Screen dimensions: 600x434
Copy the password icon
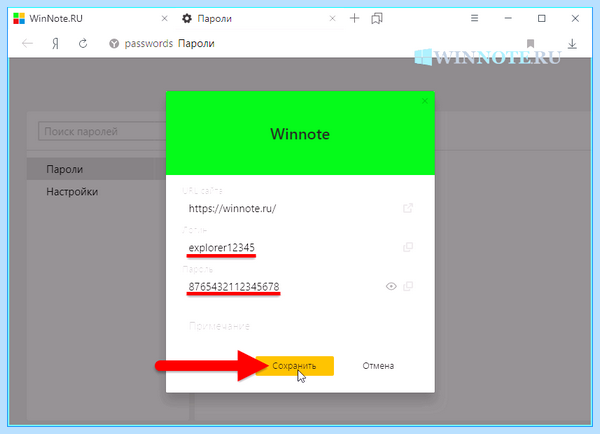(408, 286)
